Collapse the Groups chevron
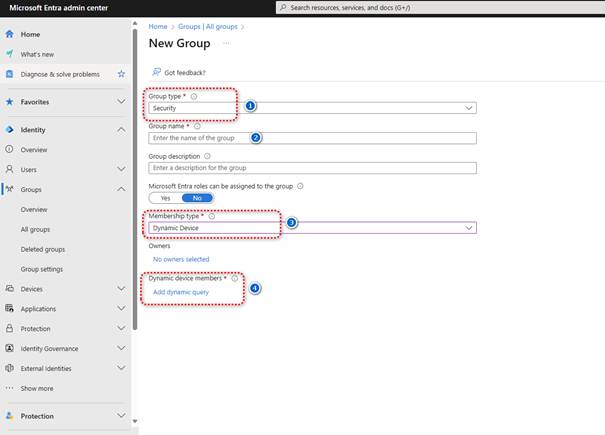Viewport: 605px width, 435px height. (121, 189)
